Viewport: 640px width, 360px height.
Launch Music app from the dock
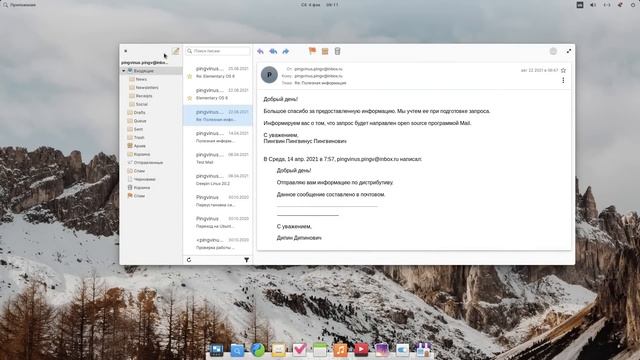pos(340,349)
